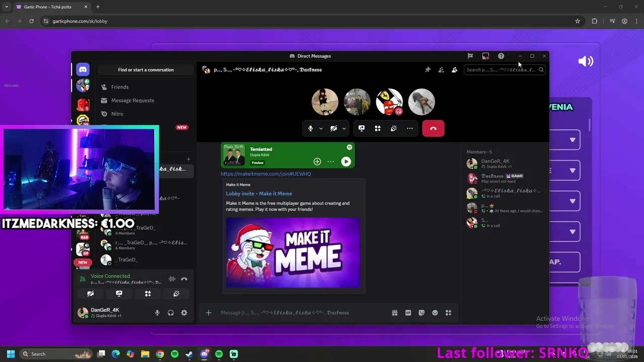Open File Explorer from taskbar
The width and height of the screenshot is (644, 362).
coord(145,354)
